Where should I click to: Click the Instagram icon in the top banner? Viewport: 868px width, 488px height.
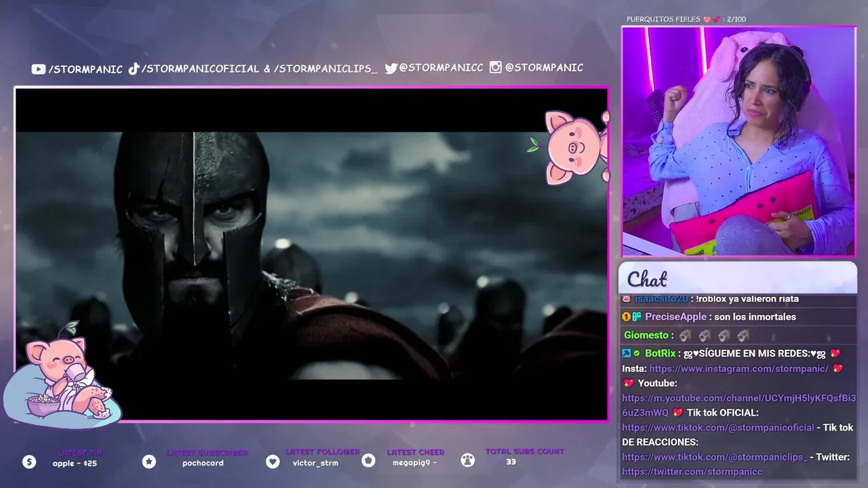[x=496, y=67]
